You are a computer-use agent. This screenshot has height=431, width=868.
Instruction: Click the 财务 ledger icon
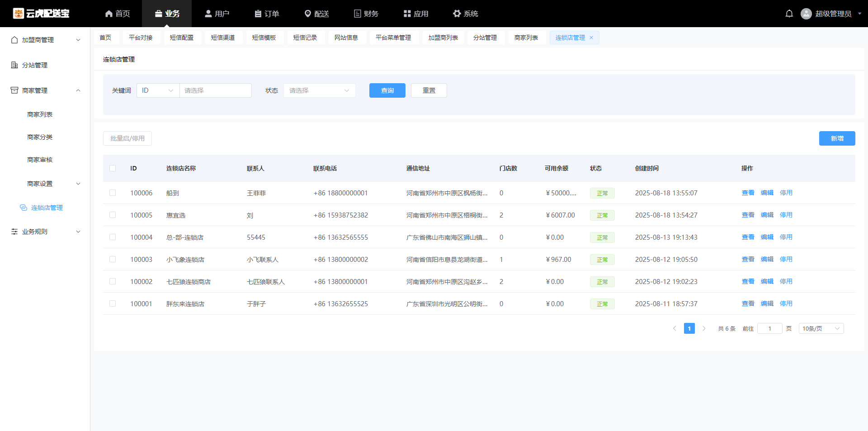coord(358,14)
